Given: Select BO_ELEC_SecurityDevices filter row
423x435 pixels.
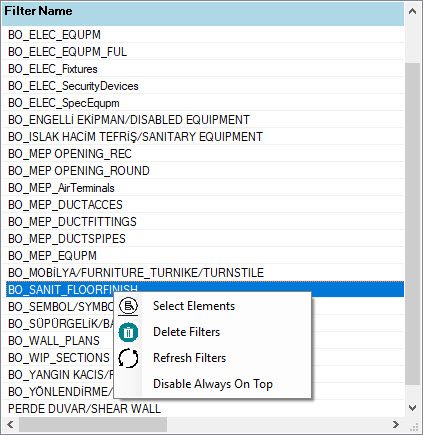Looking at the screenshot, I should (x=203, y=86).
